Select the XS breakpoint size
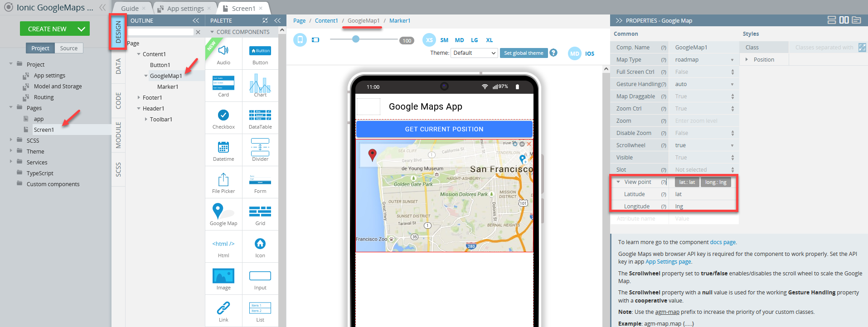Screen dimensions: 868x327 (x=429, y=40)
